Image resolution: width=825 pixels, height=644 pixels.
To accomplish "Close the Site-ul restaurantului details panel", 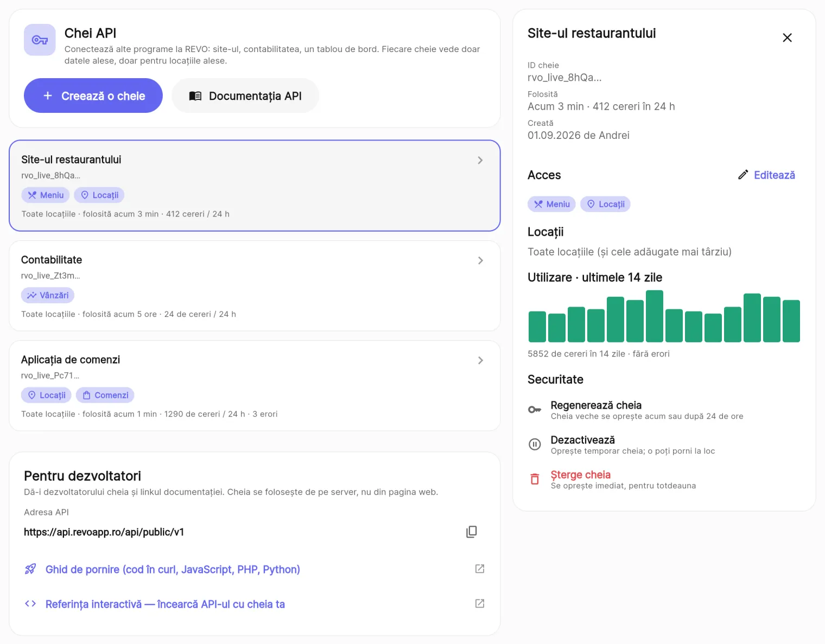I will (787, 37).
